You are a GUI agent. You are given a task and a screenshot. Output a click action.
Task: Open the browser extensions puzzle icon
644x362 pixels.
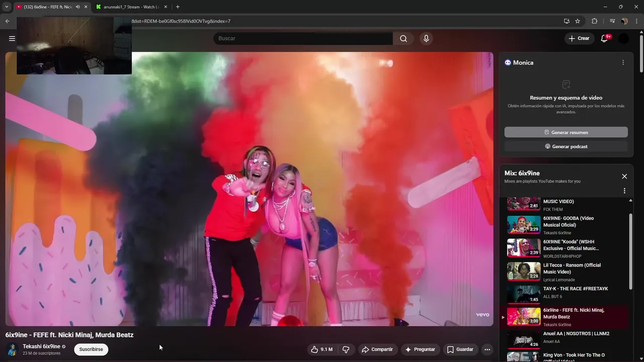(594, 21)
